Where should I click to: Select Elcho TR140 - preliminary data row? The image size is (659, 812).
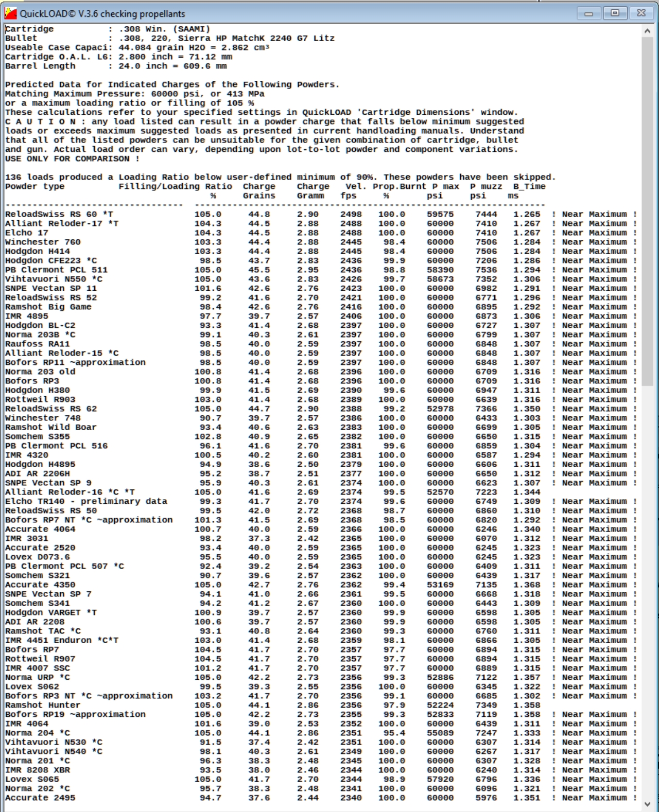click(x=321, y=502)
